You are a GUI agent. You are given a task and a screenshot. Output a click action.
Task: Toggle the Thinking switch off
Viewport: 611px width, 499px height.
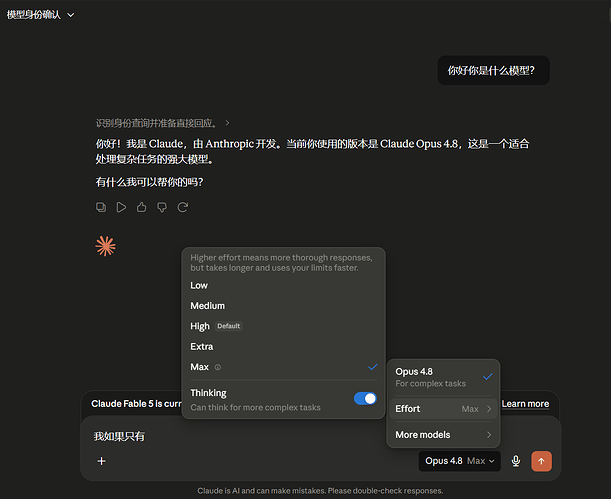point(365,398)
